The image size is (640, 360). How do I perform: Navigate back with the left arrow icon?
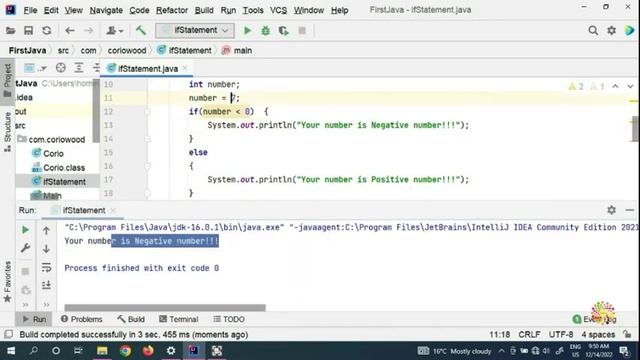[70, 31]
